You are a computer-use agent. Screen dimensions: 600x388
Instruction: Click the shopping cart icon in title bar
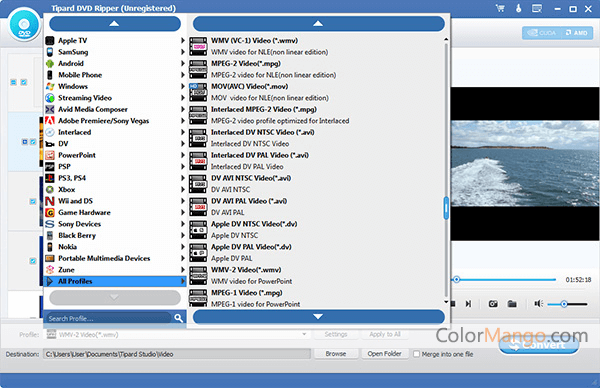point(500,8)
